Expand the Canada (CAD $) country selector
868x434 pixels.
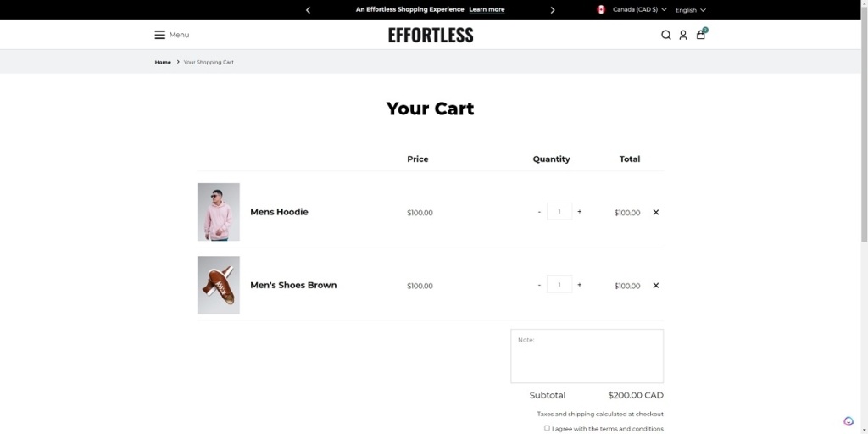click(x=632, y=10)
